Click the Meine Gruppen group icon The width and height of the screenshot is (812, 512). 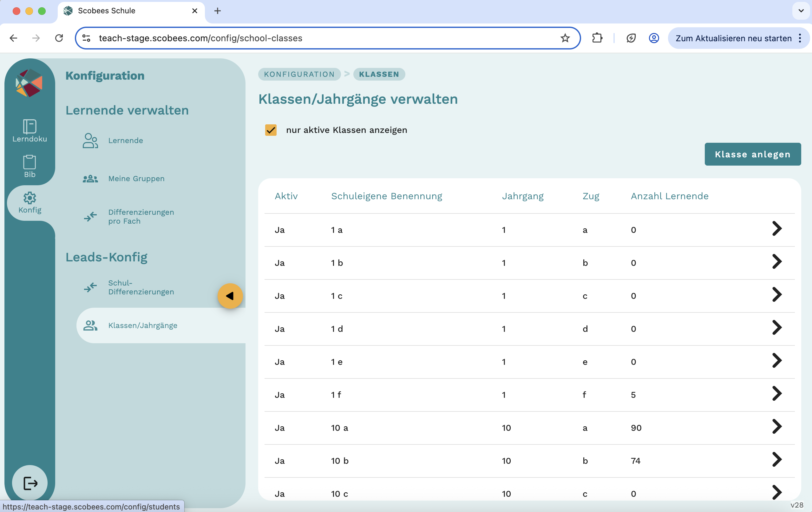(x=90, y=179)
